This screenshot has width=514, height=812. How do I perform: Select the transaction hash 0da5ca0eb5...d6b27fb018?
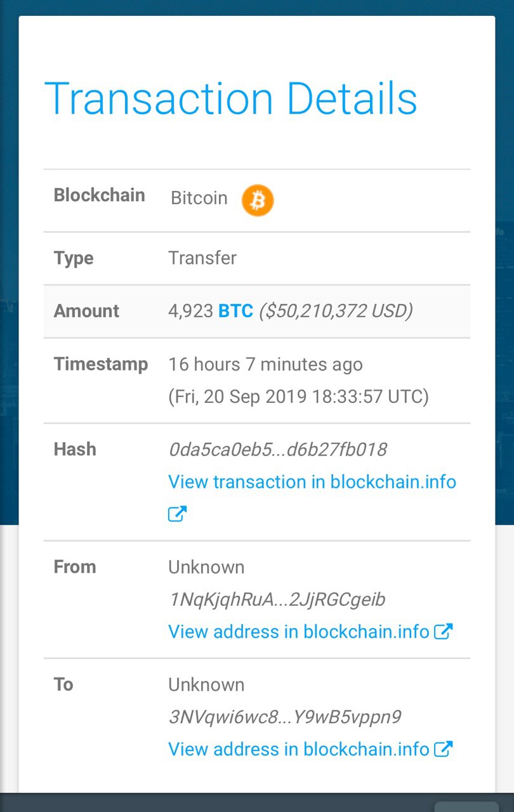pos(278,450)
